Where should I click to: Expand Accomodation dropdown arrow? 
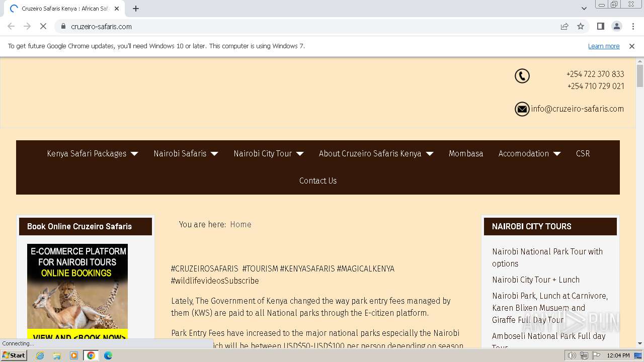pyautogui.click(x=557, y=154)
